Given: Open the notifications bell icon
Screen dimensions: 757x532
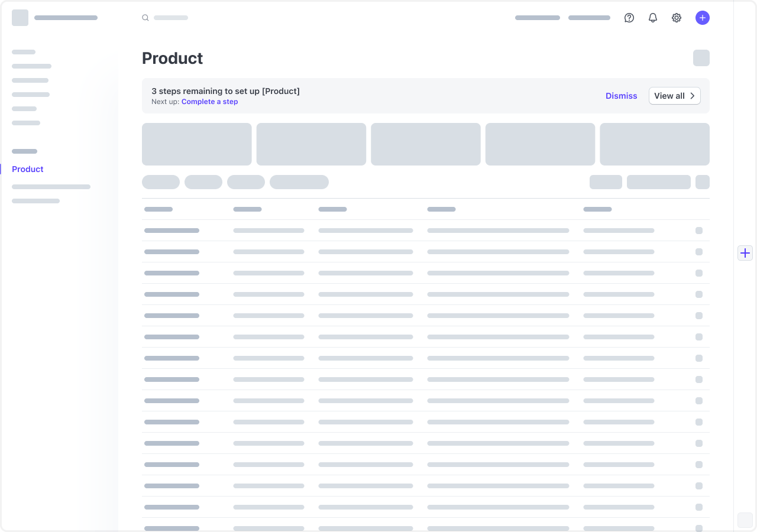Looking at the screenshot, I should [x=652, y=18].
